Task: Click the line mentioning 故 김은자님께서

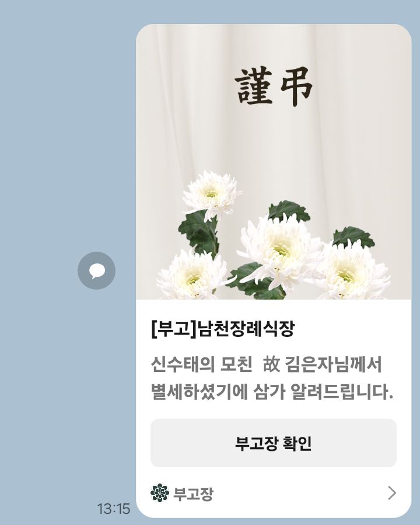Action: click(267, 364)
